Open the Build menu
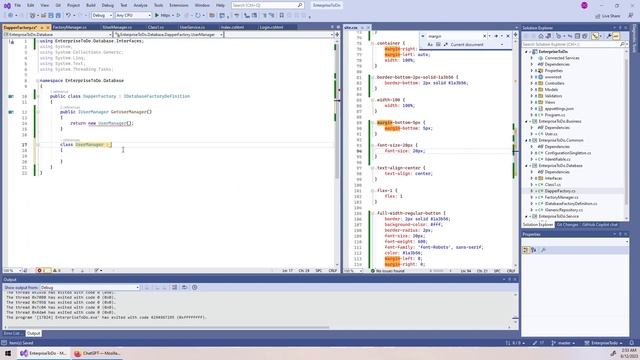This screenshot has height=360, width=640. click(x=91, y=5)
